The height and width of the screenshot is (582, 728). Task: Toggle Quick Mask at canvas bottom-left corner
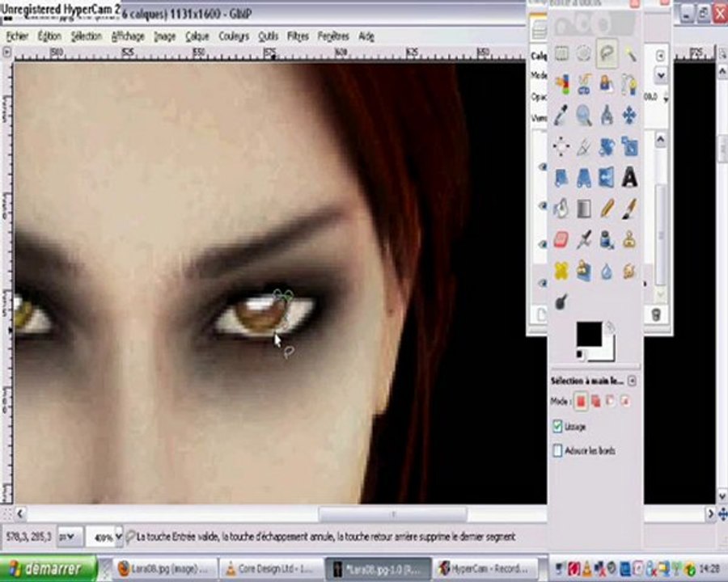pos(7,514)
